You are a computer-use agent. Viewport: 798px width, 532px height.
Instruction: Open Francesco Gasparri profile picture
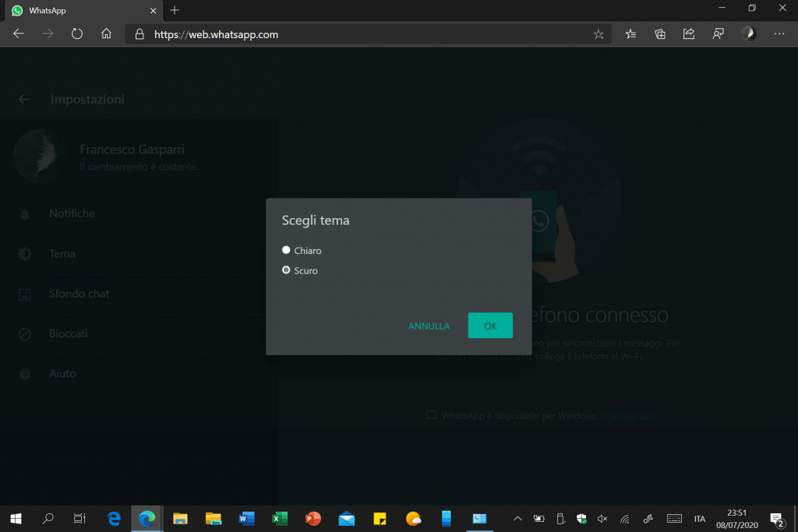pos(37,156)
